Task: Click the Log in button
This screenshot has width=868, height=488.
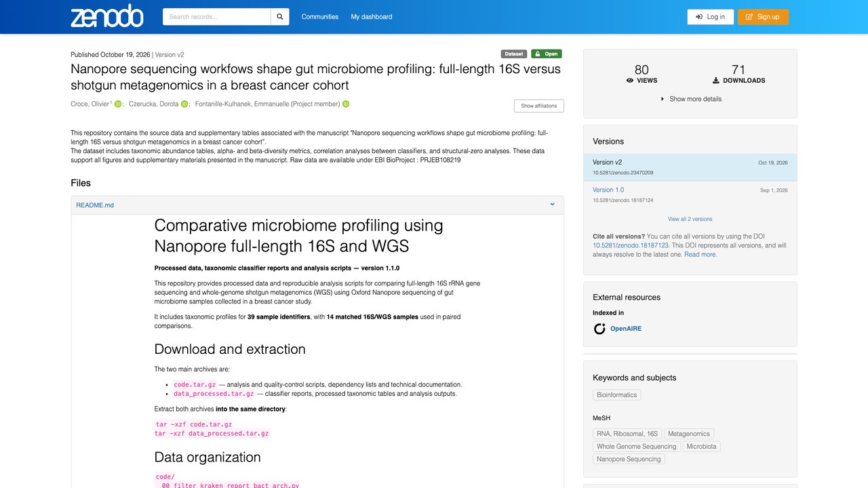Action: (x=710, y=17)
